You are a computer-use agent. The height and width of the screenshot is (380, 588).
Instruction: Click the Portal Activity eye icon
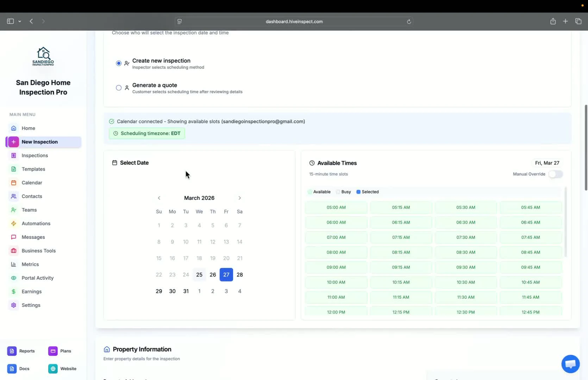click(x=13, y=278)
